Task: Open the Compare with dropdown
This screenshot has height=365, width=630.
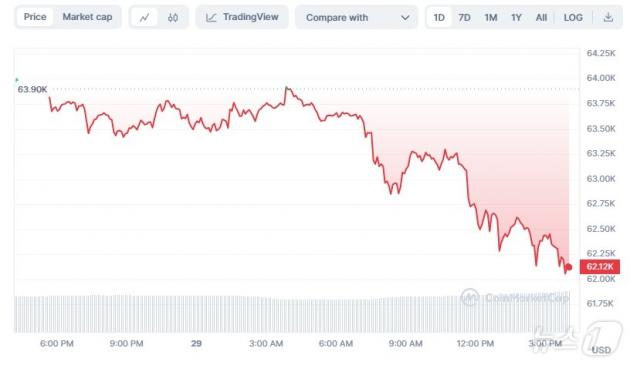Action: tap(356, 17)
